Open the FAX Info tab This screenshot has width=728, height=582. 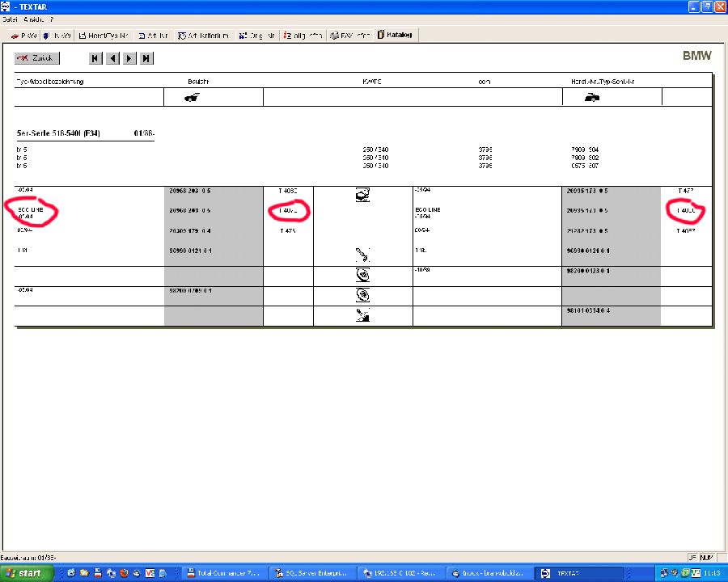tap(349, 36)
